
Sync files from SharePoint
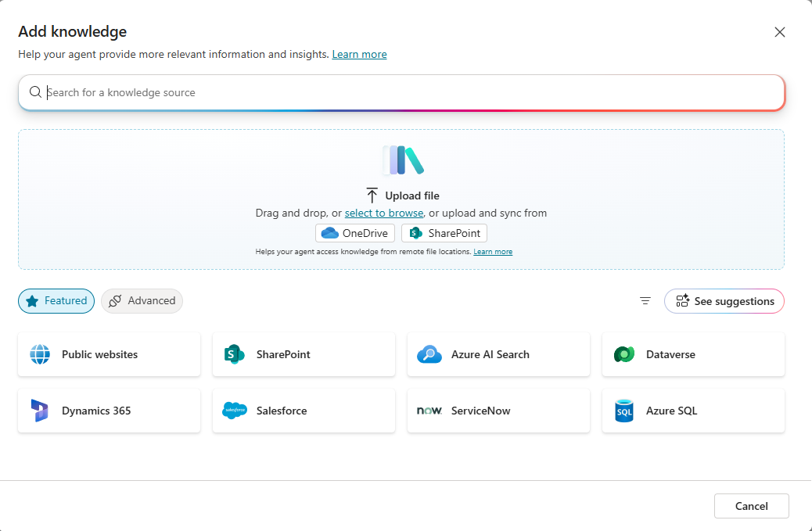pos(444,232)
